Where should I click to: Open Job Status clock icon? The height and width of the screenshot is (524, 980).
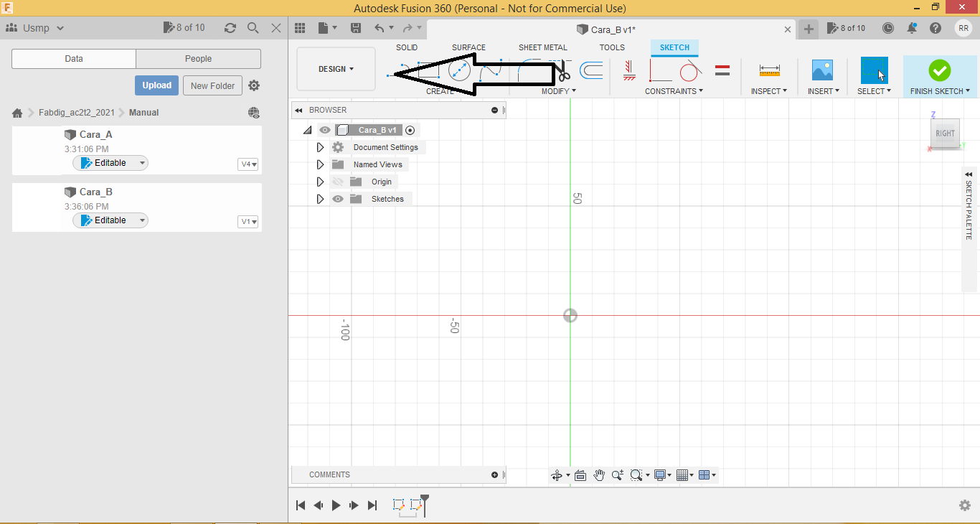(888, 28)
